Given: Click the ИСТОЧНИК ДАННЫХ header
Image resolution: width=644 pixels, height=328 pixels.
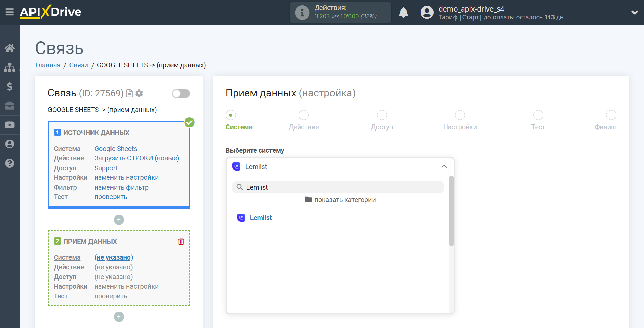Looking at the screenshot, I should tap(96, 133).
